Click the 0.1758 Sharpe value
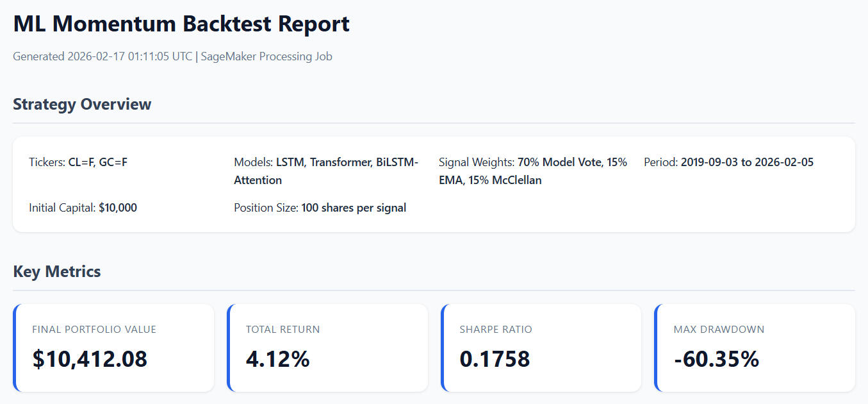The height and width of the screenshot is (404, 868). point(495,359)
